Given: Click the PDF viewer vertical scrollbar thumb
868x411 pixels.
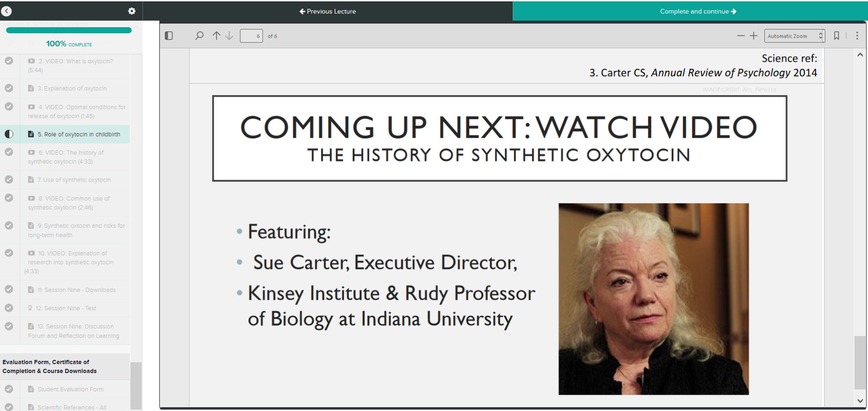Looking at the screenshot, I should 860,362.
